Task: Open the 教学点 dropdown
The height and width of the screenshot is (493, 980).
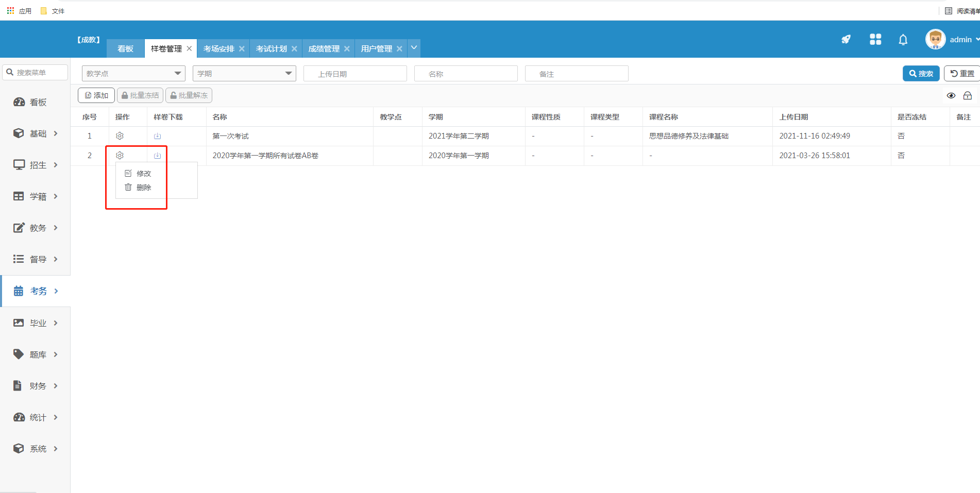Action: pyautogui.click(x=133, y=74)
